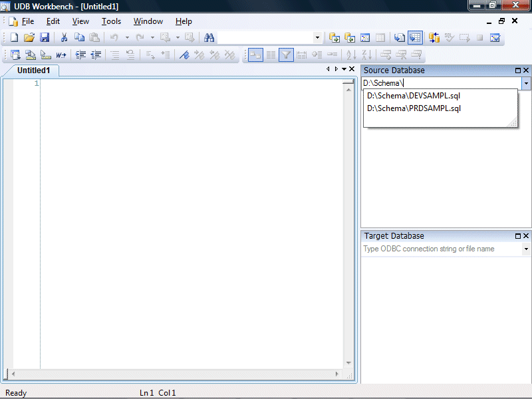Open the document tab list down-arrow
This screenshot has width=532, height=399.
point(344,69)
